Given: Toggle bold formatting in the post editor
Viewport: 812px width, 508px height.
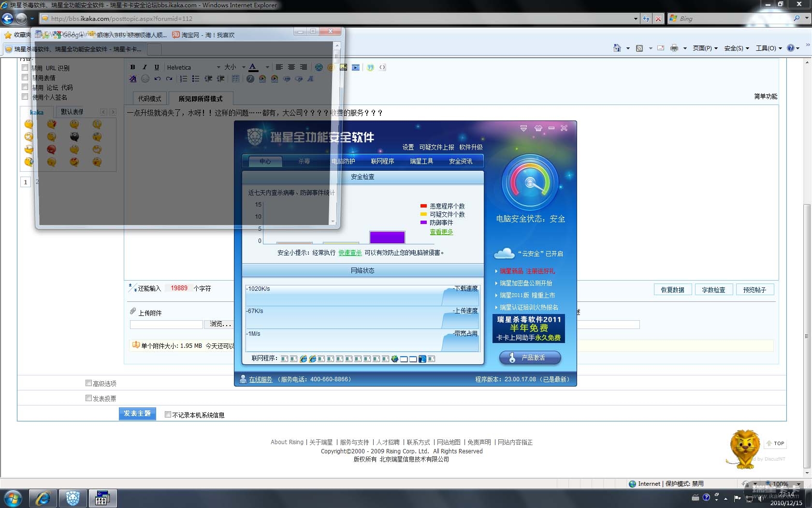Looking at the screenshot, I should point(133,67).
